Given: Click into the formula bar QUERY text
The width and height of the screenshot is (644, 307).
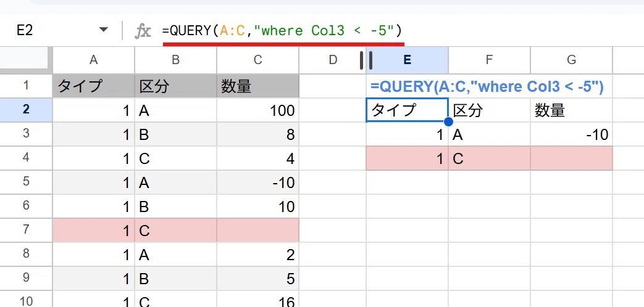Looking at the screenshot, I should [282, 30].
